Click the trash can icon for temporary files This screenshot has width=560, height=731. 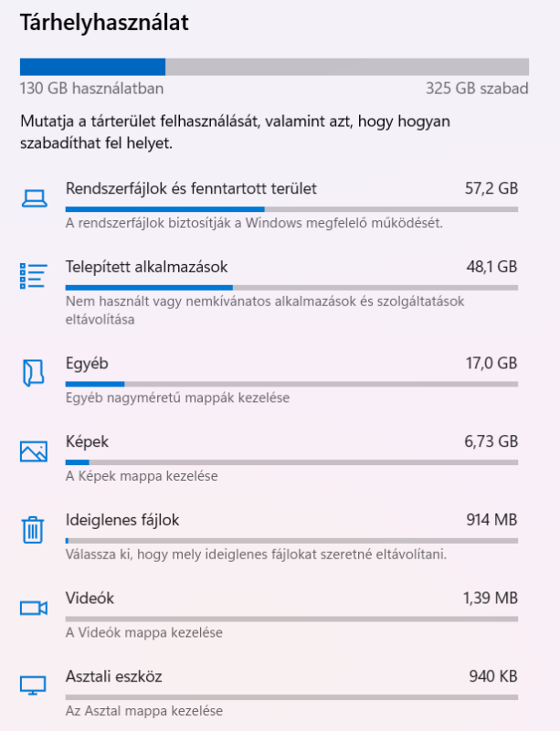point(33,530)
